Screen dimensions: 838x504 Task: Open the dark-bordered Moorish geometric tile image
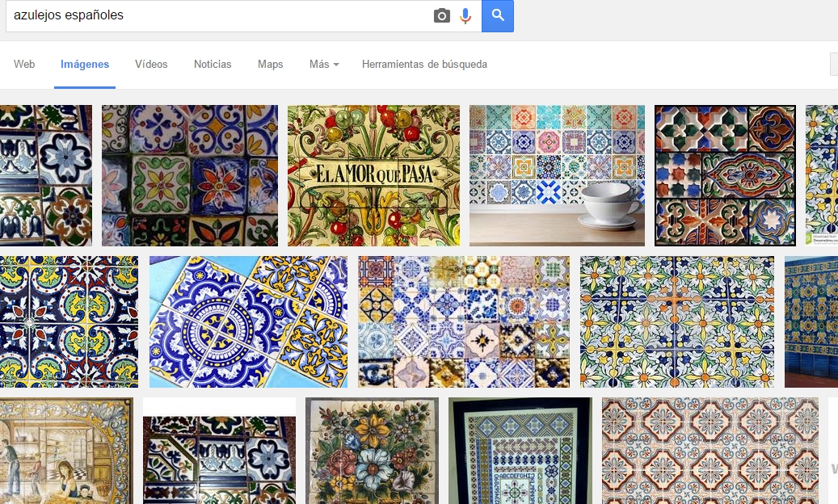[725, 175]
